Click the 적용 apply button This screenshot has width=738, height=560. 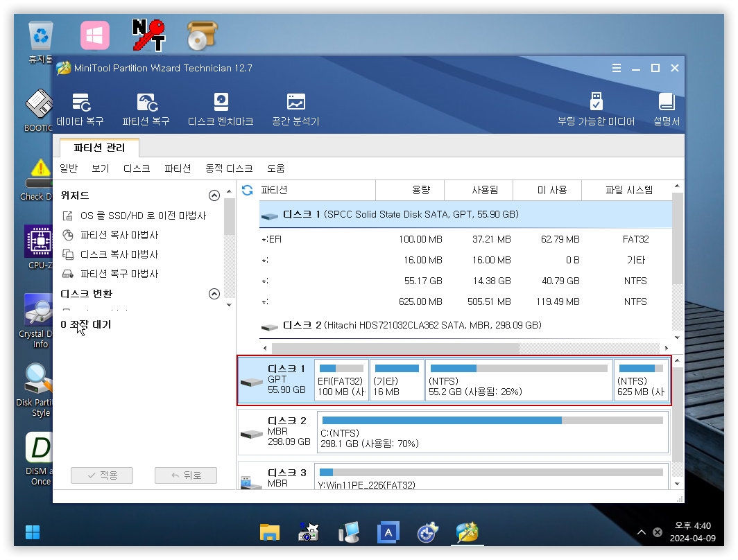coord(102,475)
